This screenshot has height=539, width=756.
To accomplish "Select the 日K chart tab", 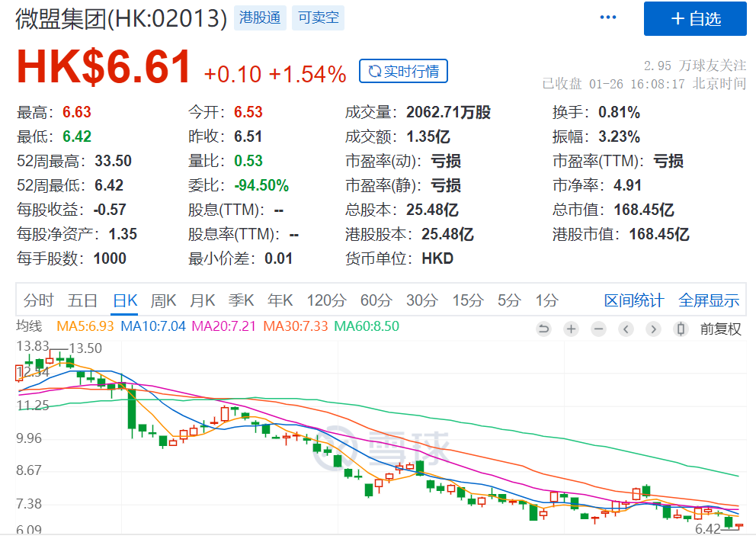I will tap(125, 300).
